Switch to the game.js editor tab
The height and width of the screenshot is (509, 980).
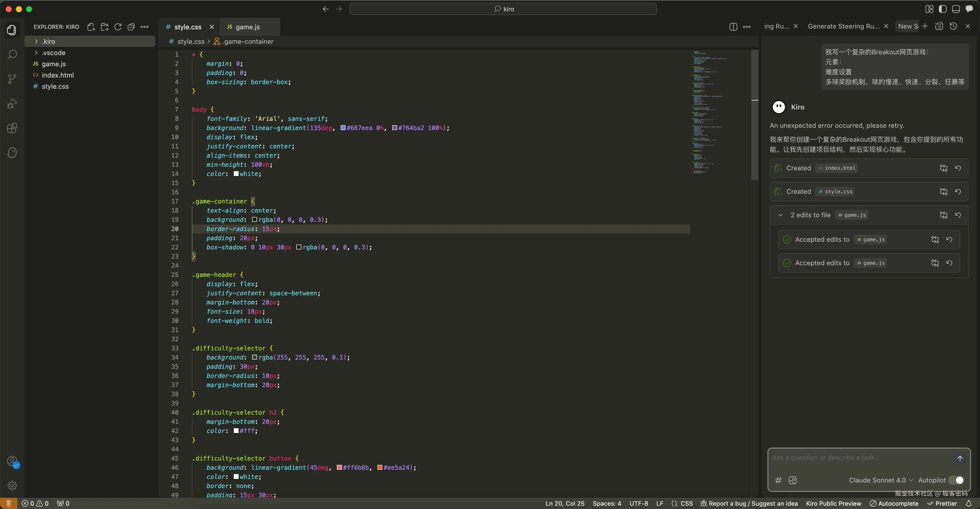point(247,27)
